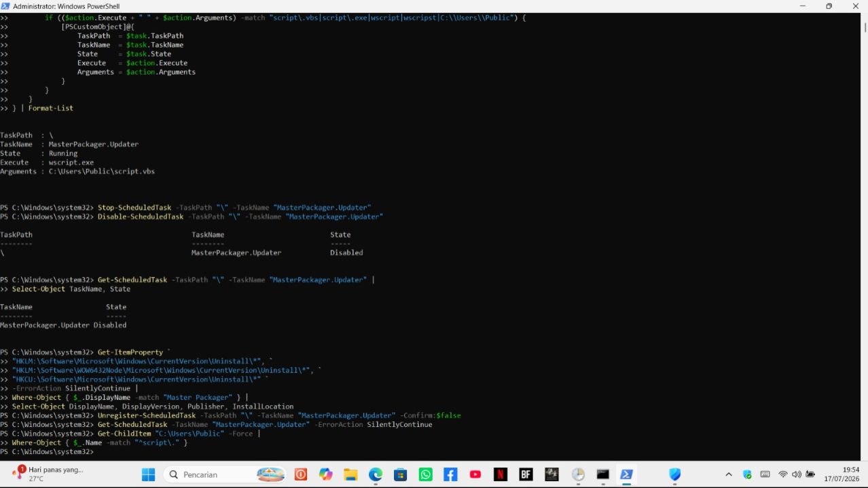Click the 'Execute = $action.Execute' line
The image size is (868, 488).
click(132, 63)
